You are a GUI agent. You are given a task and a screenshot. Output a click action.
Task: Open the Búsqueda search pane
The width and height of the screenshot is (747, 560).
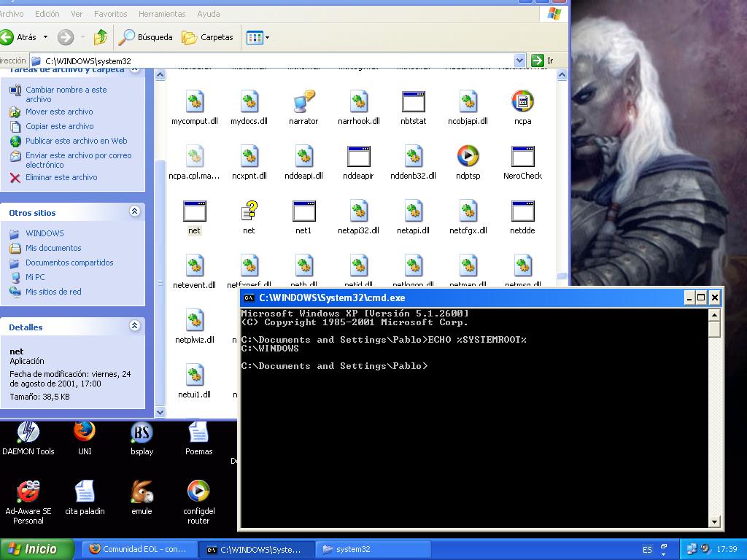pos(146,37)
